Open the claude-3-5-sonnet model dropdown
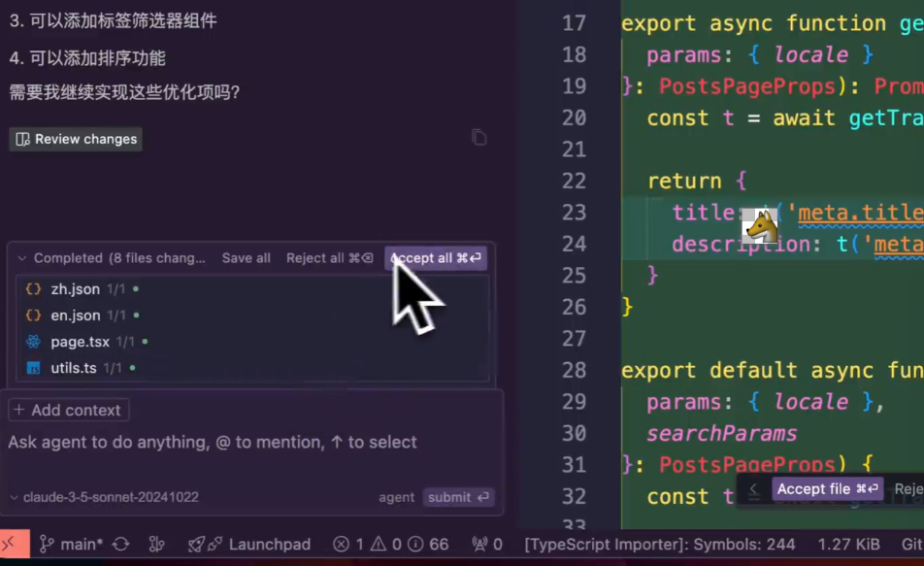The height and width of the screenshot is (566, 924). click(103, 497)
